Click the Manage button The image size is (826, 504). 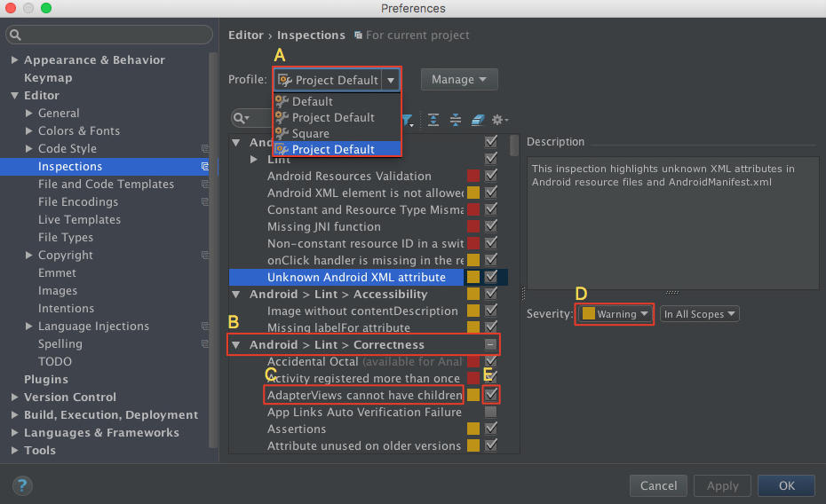pos(458,80)
